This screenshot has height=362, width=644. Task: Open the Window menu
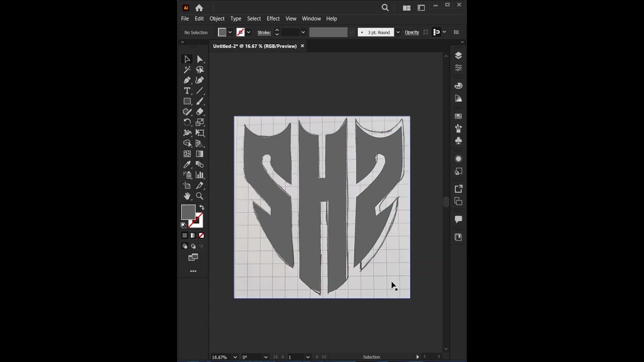click(311, 19)
